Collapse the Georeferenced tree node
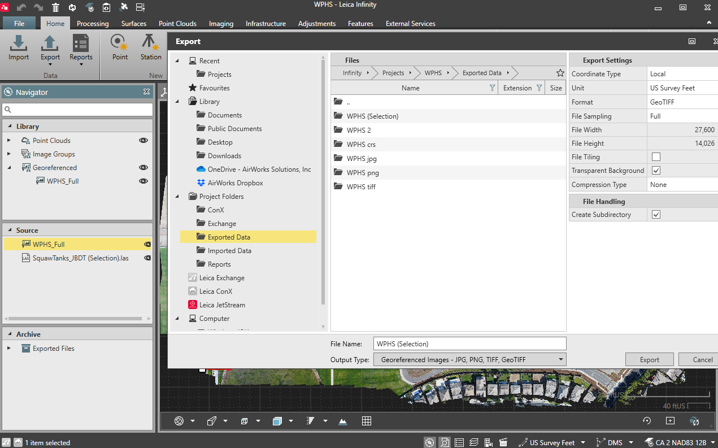 point(9,167)
